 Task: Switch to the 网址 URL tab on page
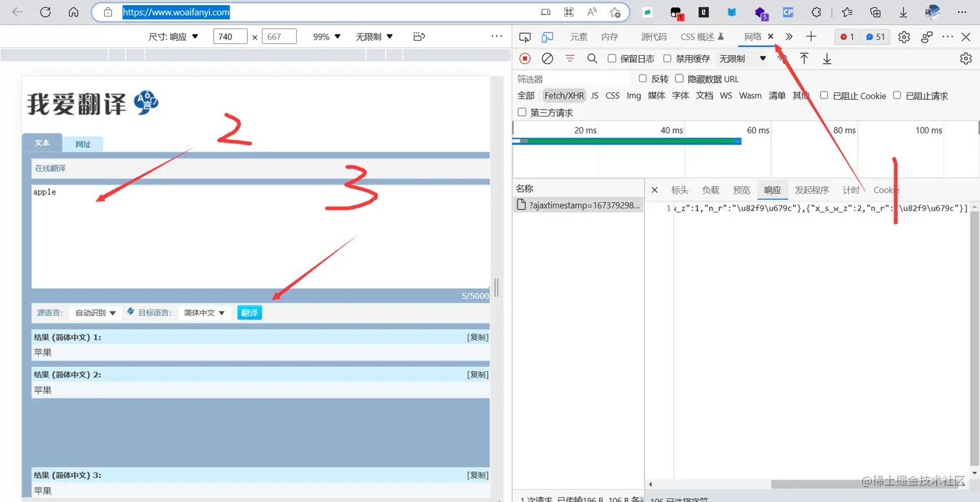[x=83, y=144]
